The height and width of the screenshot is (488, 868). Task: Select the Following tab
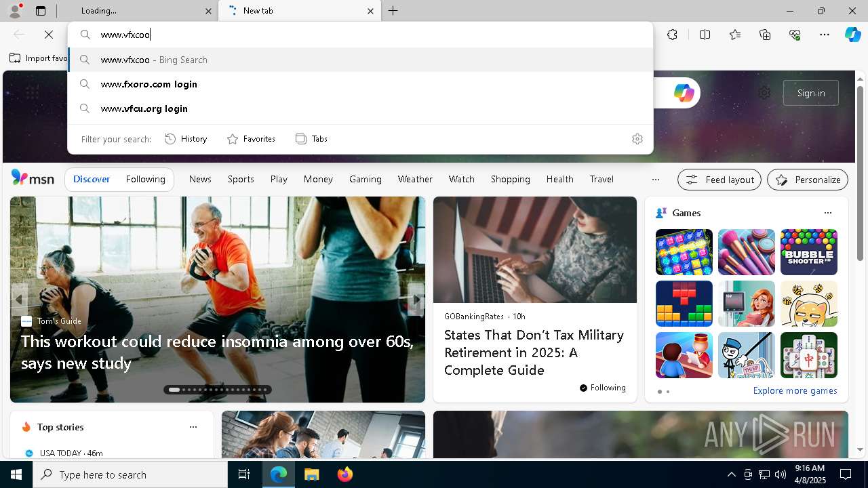pos(146,179)
